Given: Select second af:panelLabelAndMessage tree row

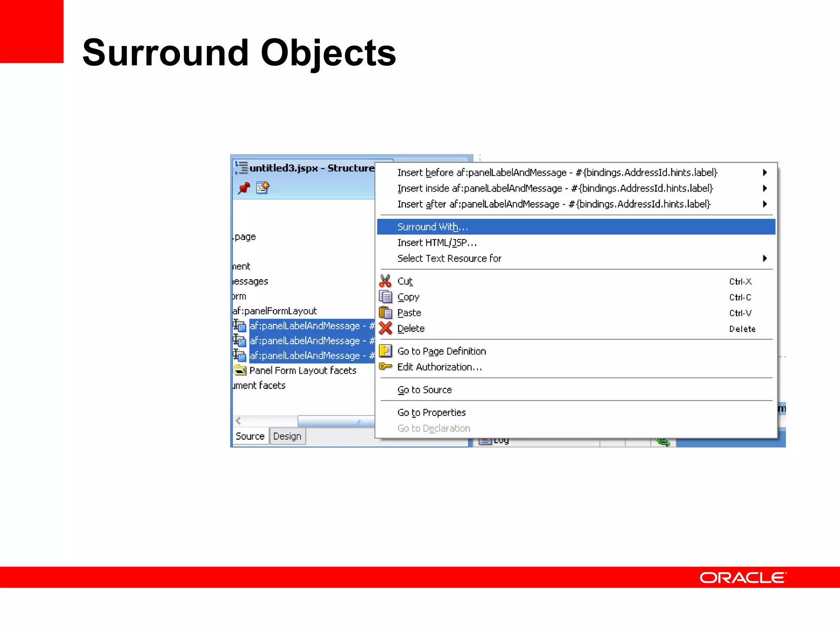Looking at the screenshot, I should (312, 340).
